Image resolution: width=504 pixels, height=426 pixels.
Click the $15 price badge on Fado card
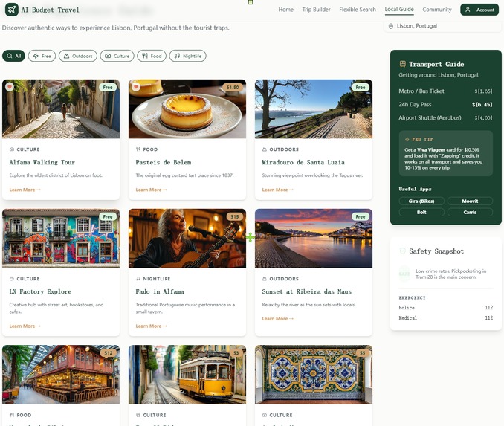tap(235, 216)
